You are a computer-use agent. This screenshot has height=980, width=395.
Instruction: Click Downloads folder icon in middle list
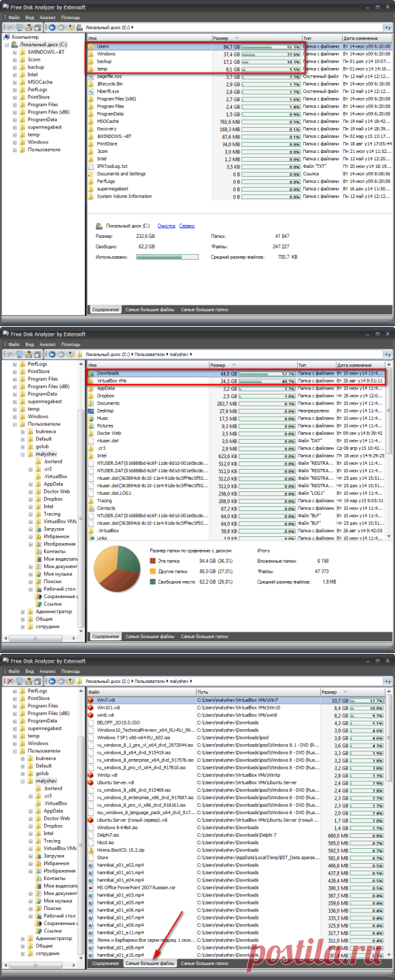92,373
